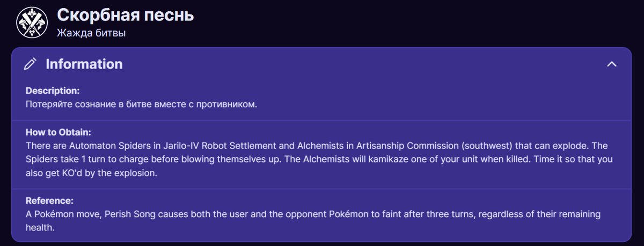The image size is (644, 246).
Task: Click the "How to Obtain:" label
Action: pyautogui.click(x=58, y=132)
